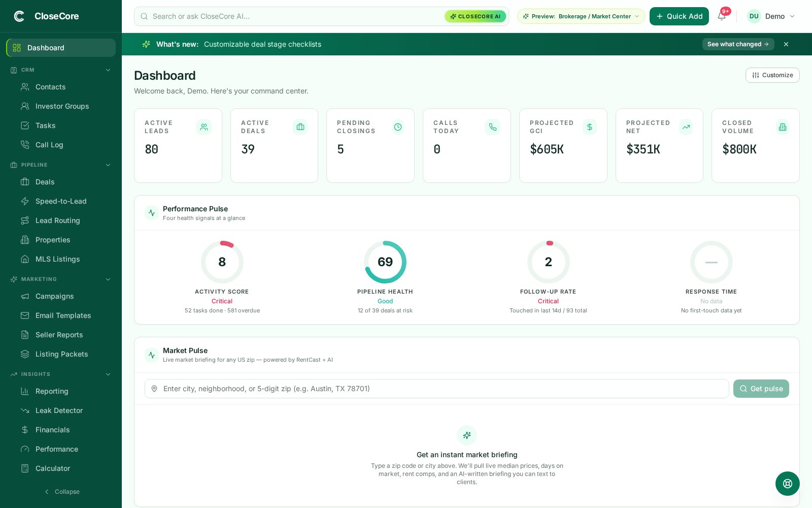This screenshot has width=812, height=508.
Task: Click the Response Time gauge
Action: (712, 262)
